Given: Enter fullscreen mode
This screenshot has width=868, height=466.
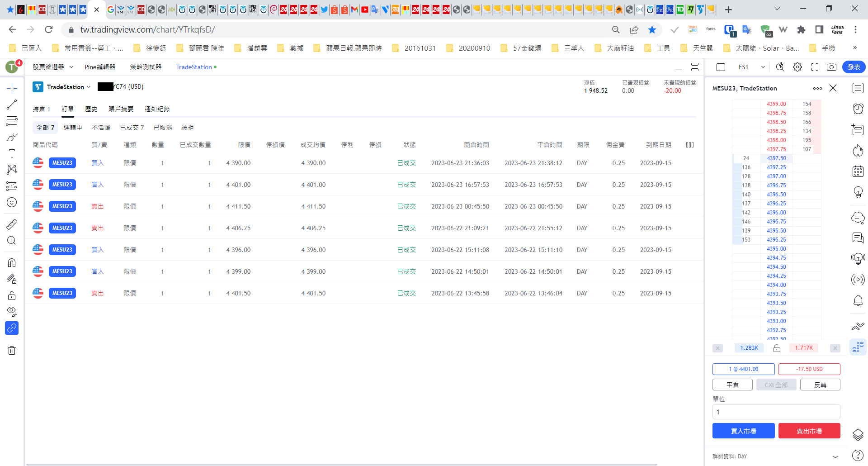Looking at the screenshot, I should click(815, 67).
